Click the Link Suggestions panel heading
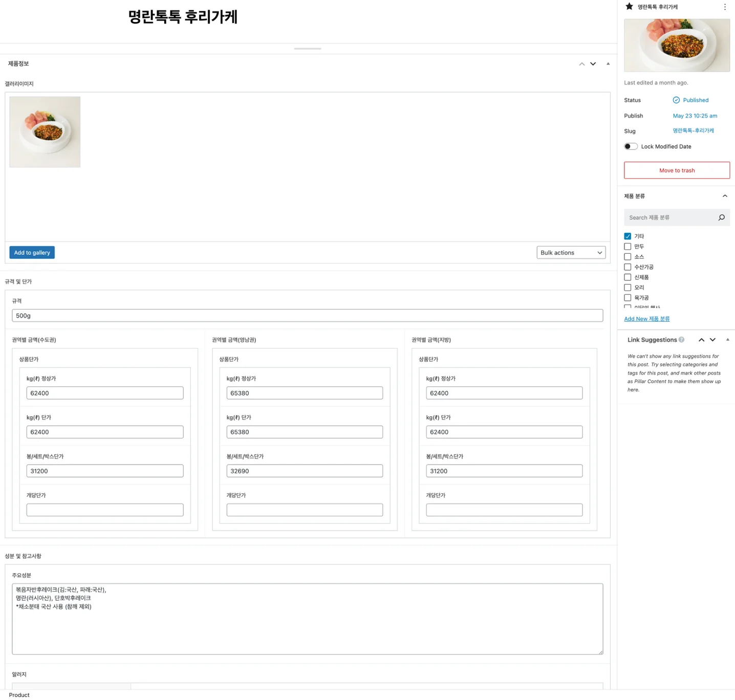The image size is (735, 700). point(652,340)
